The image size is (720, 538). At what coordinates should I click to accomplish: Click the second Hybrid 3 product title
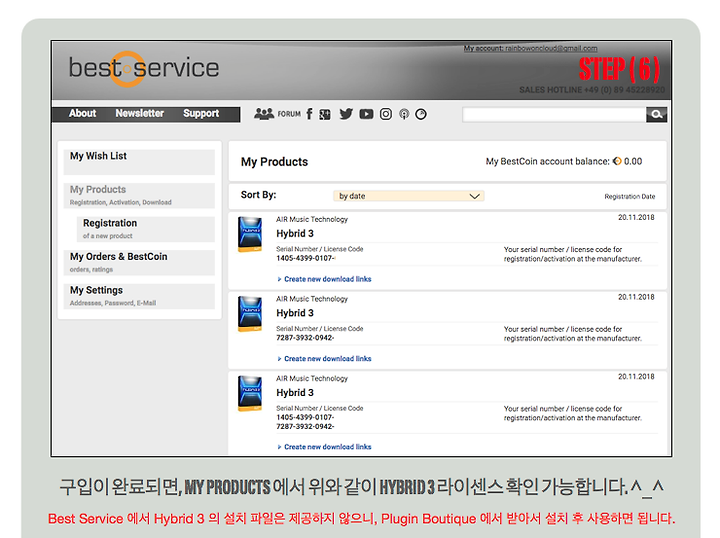tap(295, 313)
